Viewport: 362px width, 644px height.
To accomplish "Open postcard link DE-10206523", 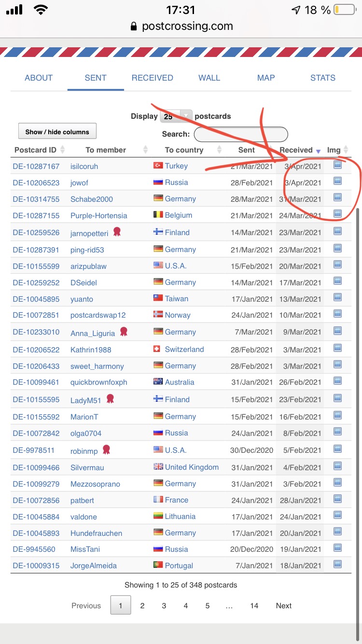I will 36,182.
